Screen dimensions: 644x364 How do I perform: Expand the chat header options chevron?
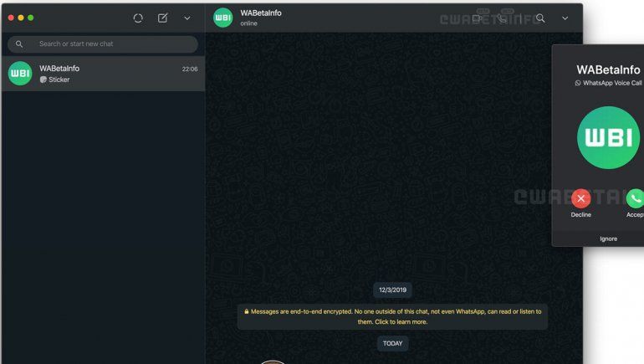[x=565, y=18]
